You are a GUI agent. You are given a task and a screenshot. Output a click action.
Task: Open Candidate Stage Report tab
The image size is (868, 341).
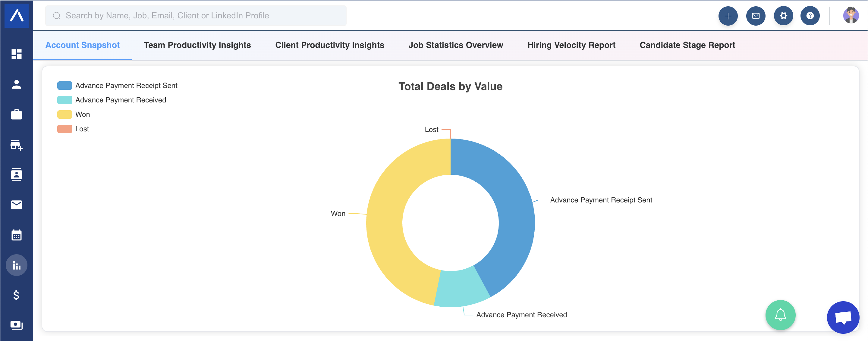tap(687, 45)
